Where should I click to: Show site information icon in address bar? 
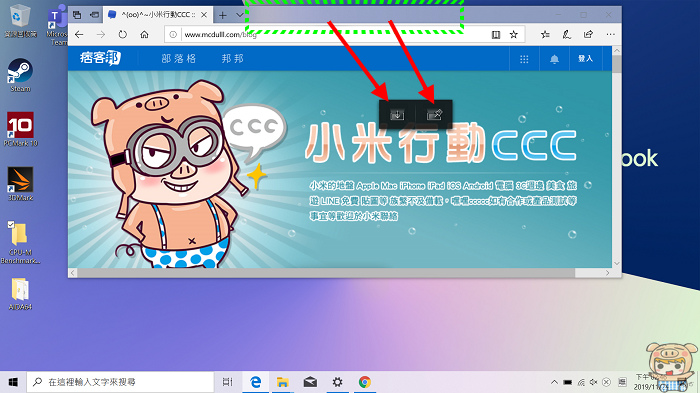173,34
